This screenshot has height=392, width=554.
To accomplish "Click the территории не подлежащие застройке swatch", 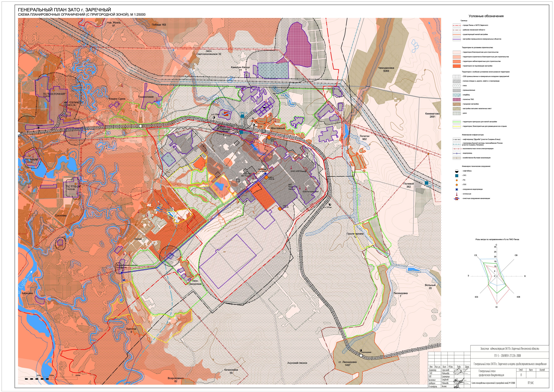I will tap(456, 66).
